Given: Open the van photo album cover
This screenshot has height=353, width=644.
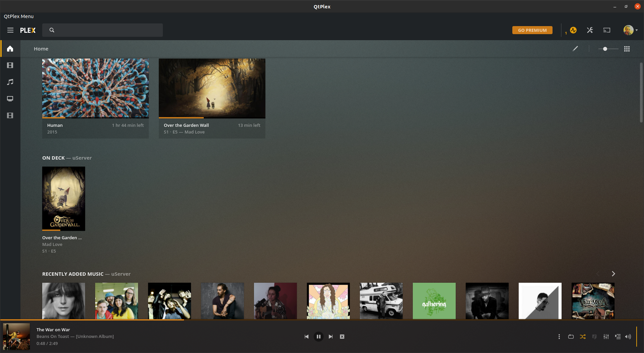Looking at the screenshot, I should (x=381, y=301).
